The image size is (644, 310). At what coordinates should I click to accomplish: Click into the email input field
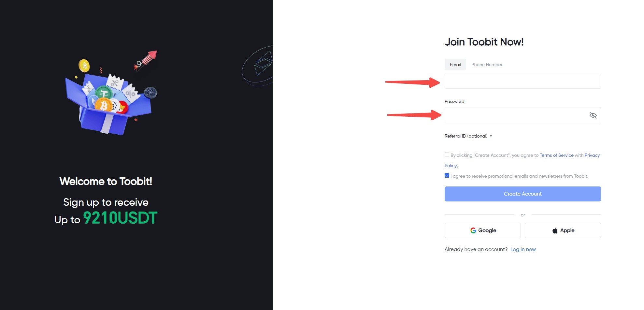[522, 81]
